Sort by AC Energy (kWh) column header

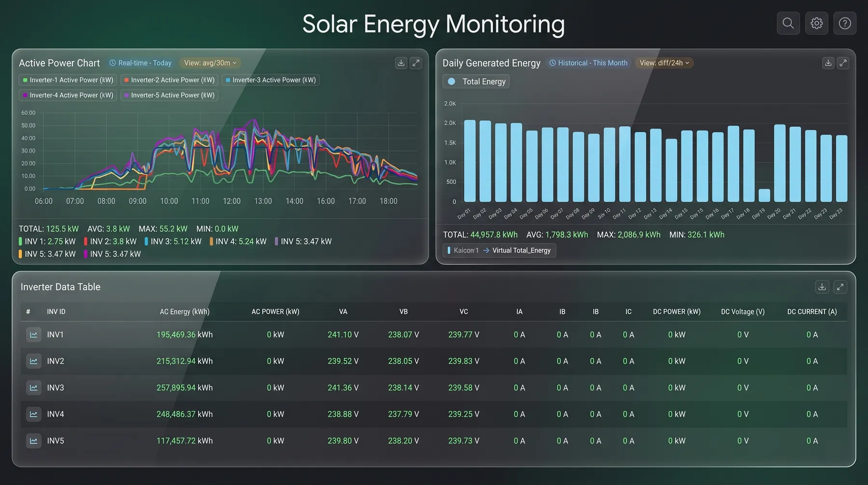pyautogui.click(x=185, y=312)
